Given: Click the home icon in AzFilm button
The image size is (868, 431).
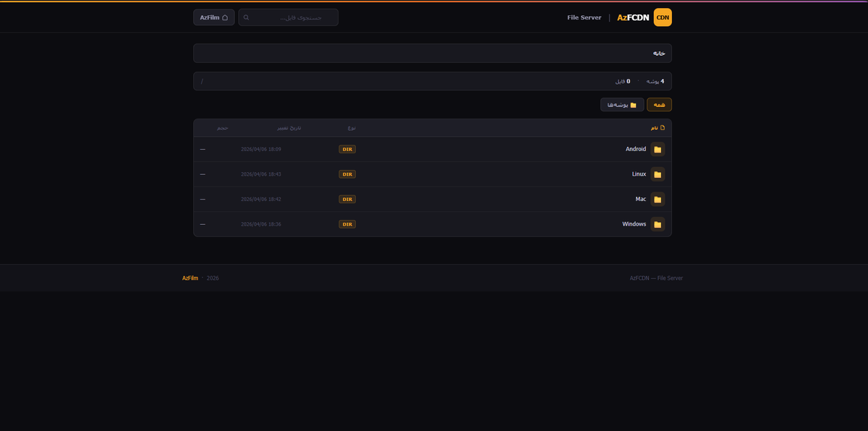Looking at the screenshot, I should [x=225, y=17].
